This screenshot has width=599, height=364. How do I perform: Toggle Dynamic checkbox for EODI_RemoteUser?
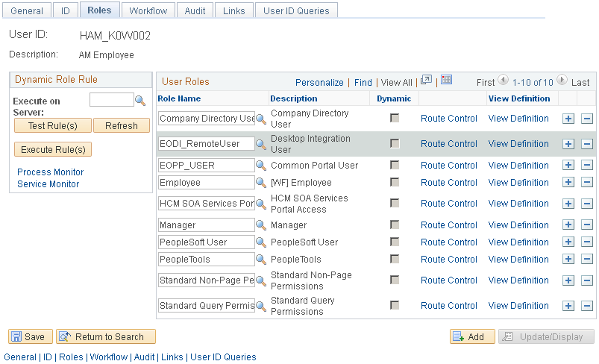point(395,143)
